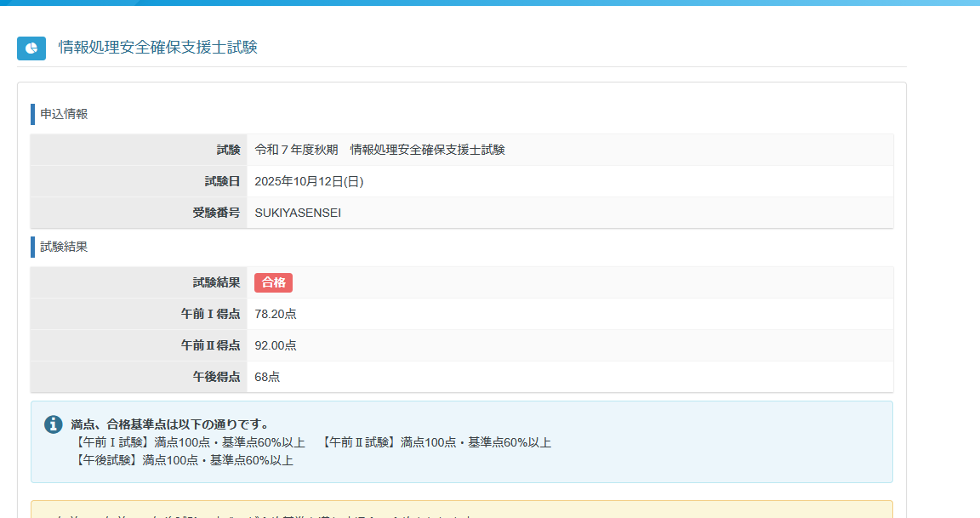
Task: Click the 午前Ⅱ score value 92.00点
Action: [276, 345]
